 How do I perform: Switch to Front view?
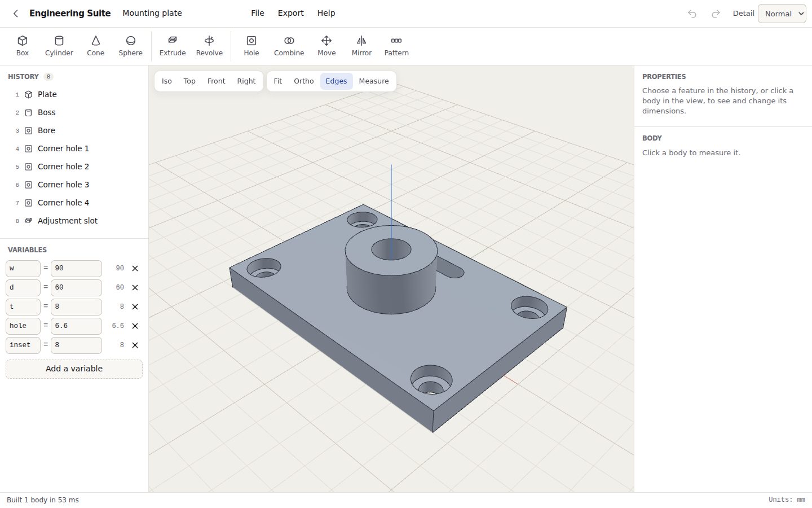point(217,81)
